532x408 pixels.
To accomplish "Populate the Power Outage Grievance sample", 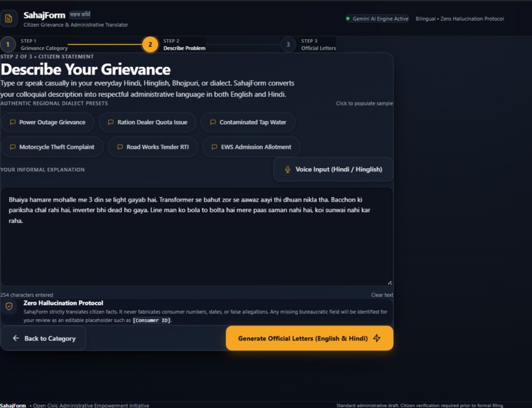I will point(48,122).
